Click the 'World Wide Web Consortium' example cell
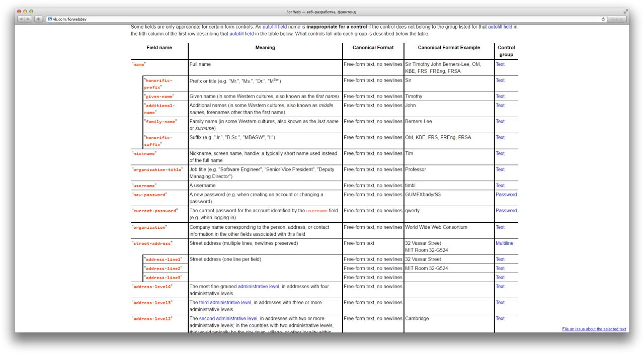644x354 pixels. 449,230
